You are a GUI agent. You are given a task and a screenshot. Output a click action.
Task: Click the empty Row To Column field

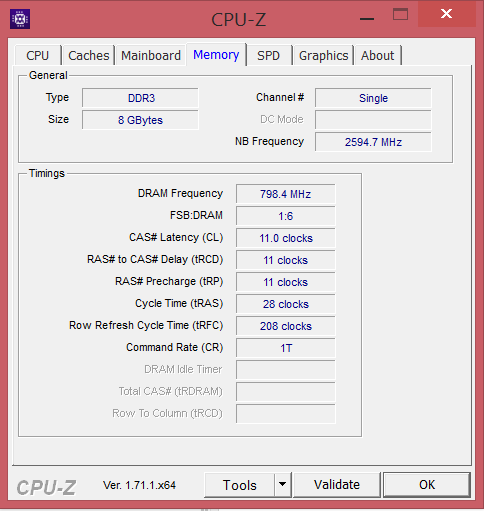pyautogui.click(x=286, y=414)
